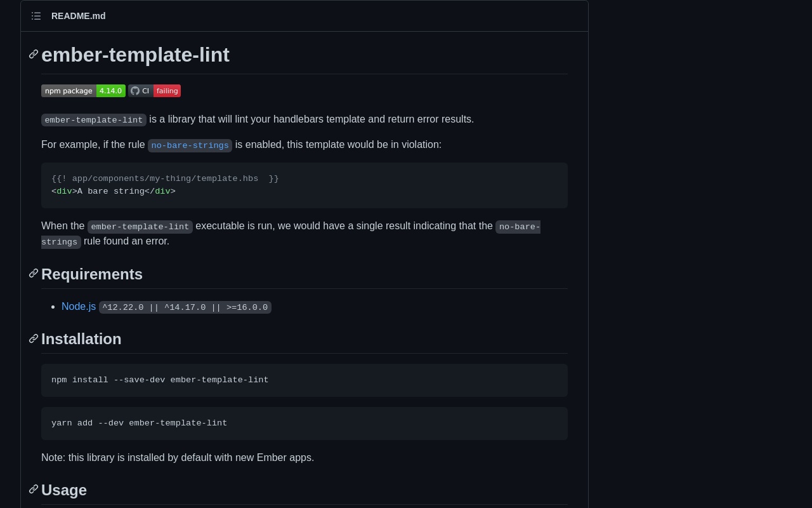This screenshot has height=508, width=812.
Task: Open the Node.js link under Requirements
Action: (79, 307)
